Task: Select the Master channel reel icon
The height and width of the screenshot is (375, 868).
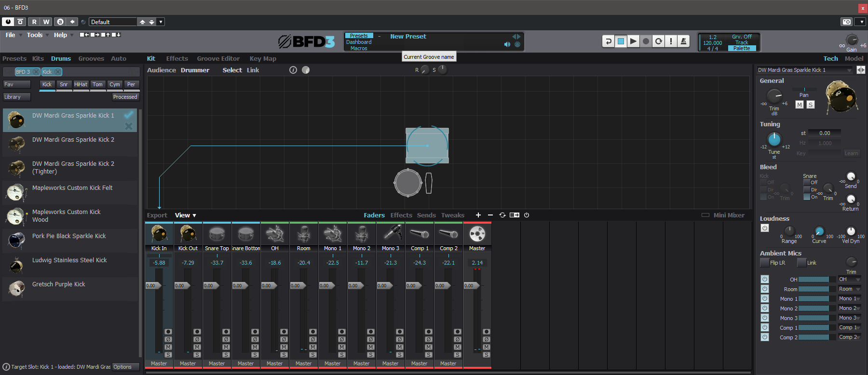Action: pos(477,234)
